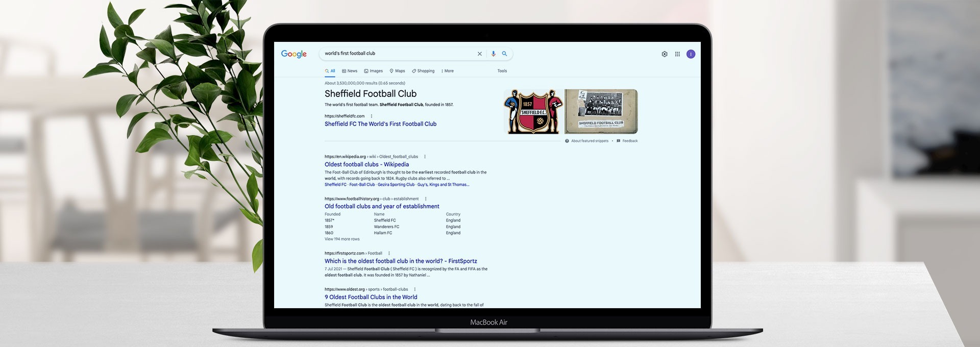The width and height of the screenshot is (980, 347).
Task: Click the question mark icon by About featured snippets
Action: 567,141
